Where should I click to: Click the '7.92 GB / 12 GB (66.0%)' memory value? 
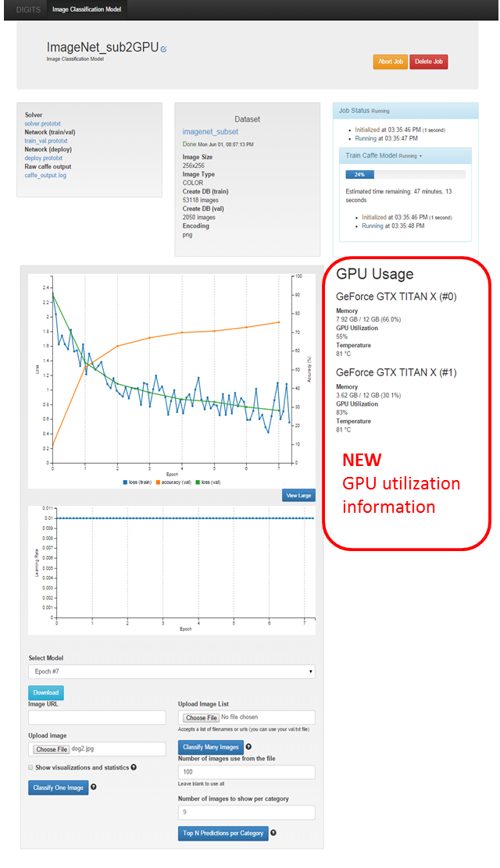[x=368, y=319]
